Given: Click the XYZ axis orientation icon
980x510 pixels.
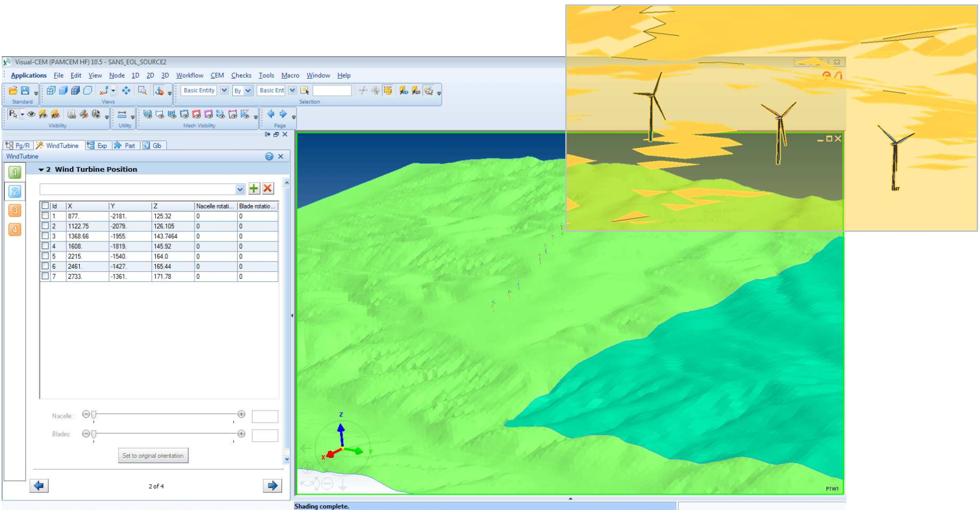Looking at the screenshot, I should click(x=104, y=90).
